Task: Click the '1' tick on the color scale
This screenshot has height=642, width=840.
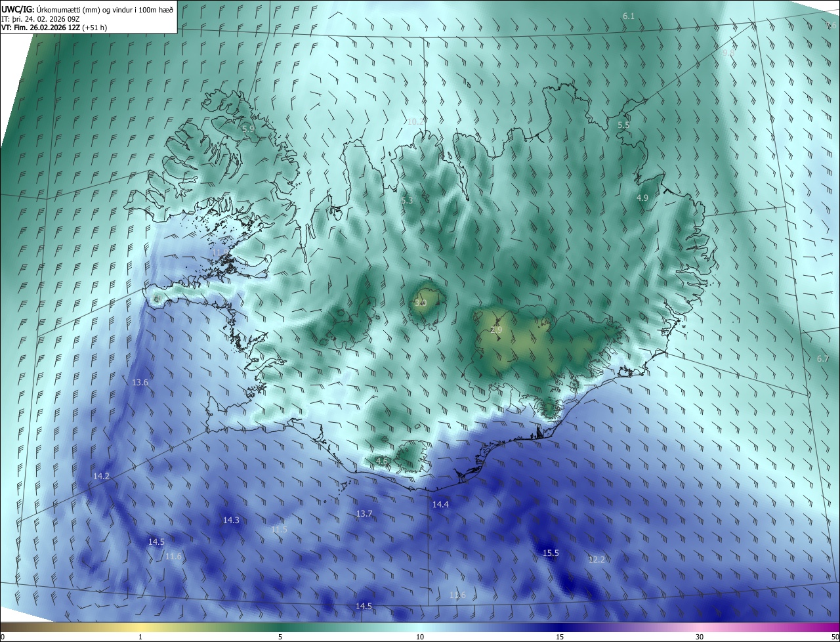Action: 140,637
